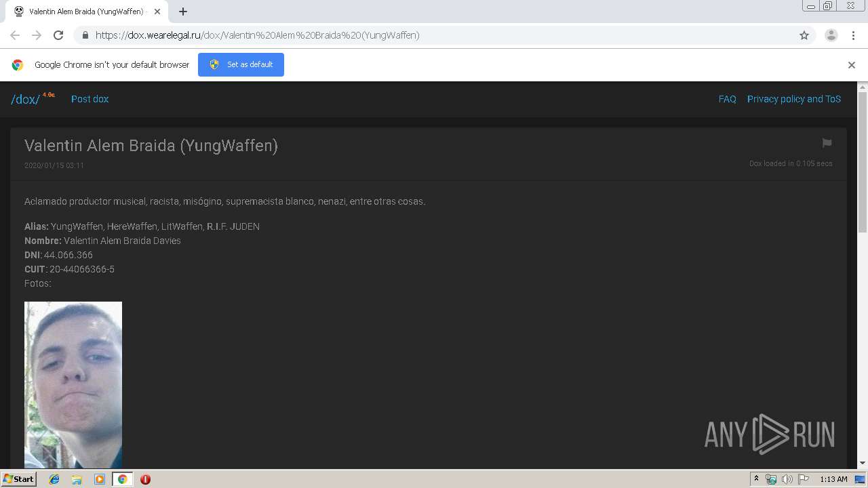The width and height of the screenshot is (868, 488).
Task: Click the page vertical scrollbar thumb
Action: (863, 163)
